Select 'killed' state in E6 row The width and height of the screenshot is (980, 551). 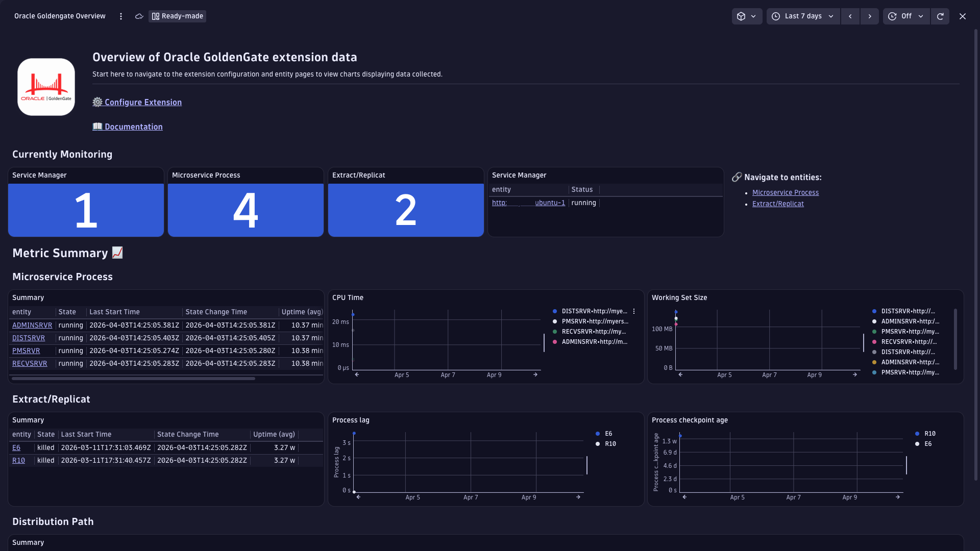click(x=46, y=447)
